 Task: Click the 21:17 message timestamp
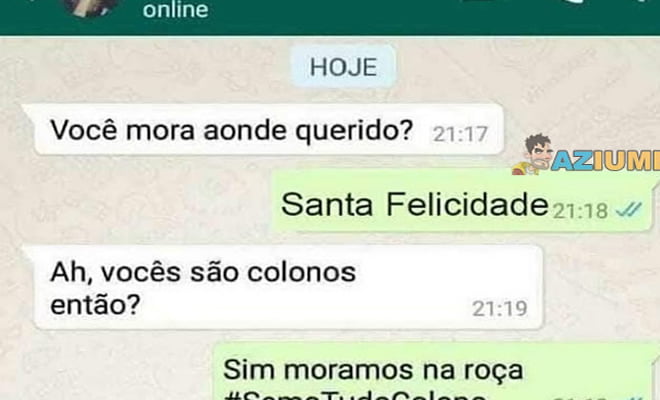(x=460, y=135)
